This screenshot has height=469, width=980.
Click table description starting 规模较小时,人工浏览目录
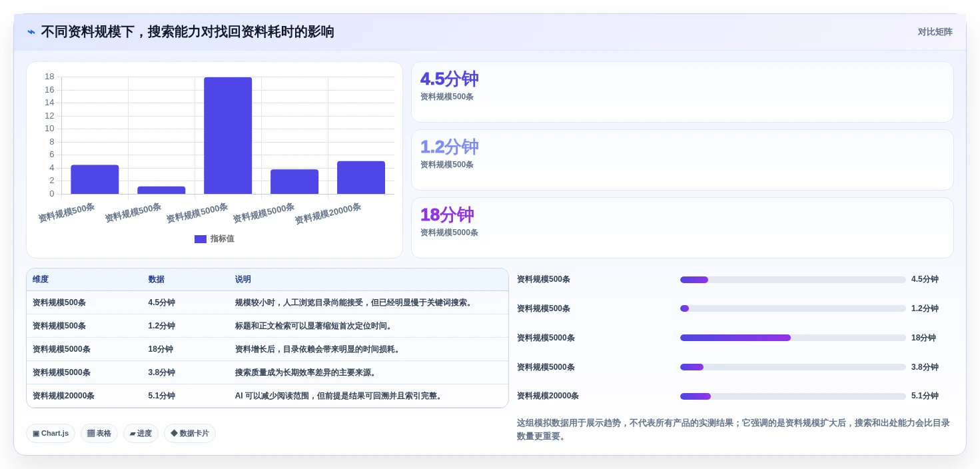pos(354,302)
